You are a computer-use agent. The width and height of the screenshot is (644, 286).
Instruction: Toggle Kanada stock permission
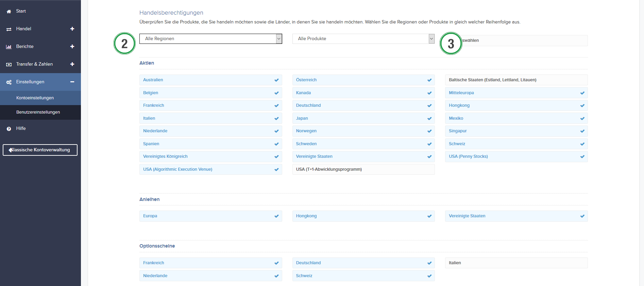tap(363, 93)
